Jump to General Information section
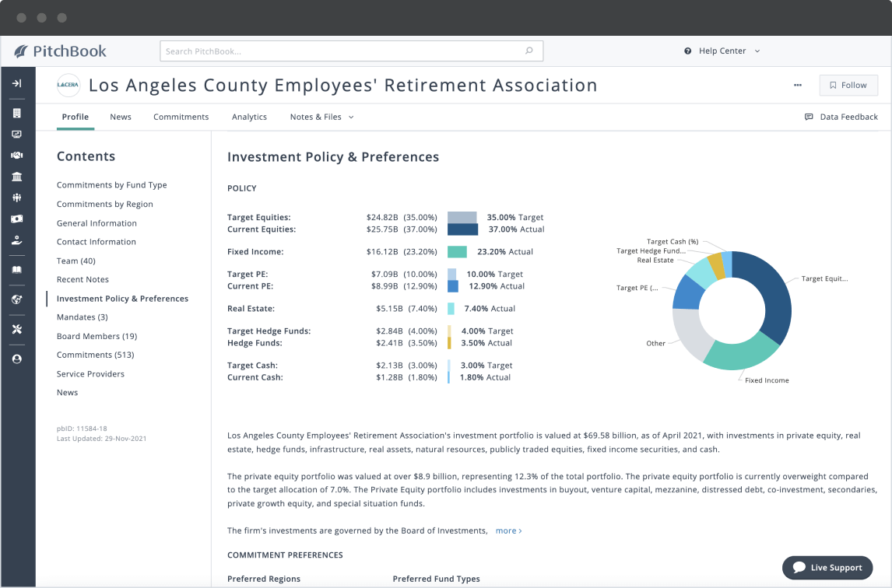This screenshot has height=588, width=892. (x=97, y=223)
